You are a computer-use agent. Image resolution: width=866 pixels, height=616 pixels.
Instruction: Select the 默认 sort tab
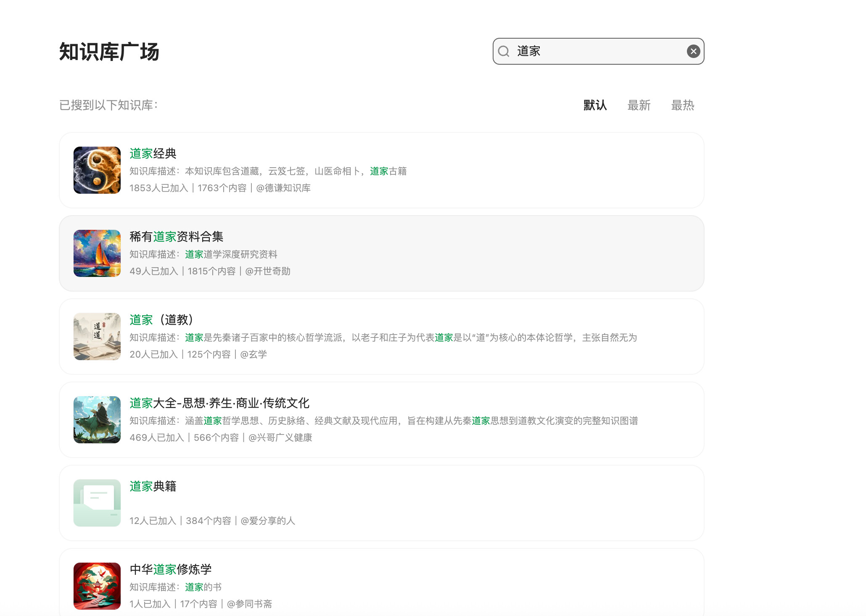click(x=595, y=105)
